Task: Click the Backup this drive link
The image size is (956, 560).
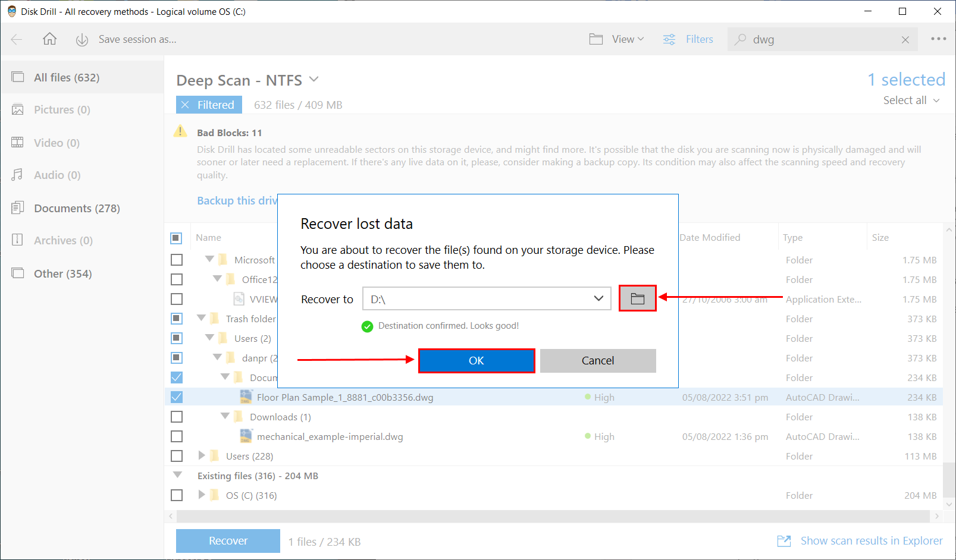Action: point(237,201)
